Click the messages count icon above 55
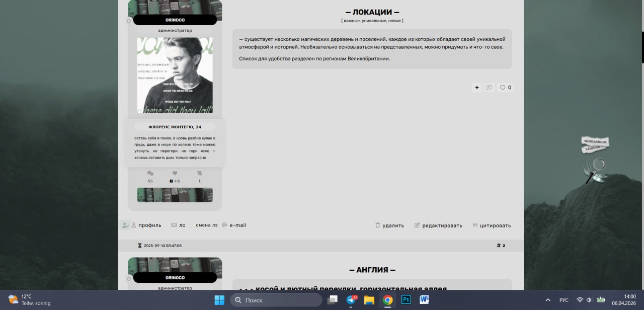The width and height of the screenshot is (644, 310). click(x=150, y=173)
